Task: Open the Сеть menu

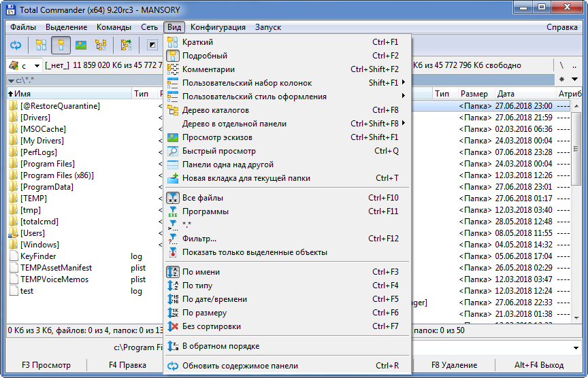Action: pyautogui.click(x=149, y=27)
